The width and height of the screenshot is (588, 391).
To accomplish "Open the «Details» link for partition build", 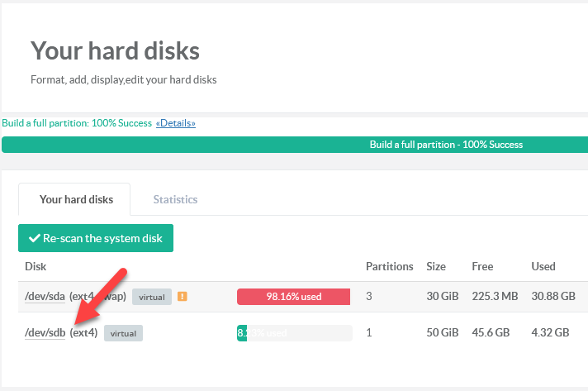I will tap(175, 123).
